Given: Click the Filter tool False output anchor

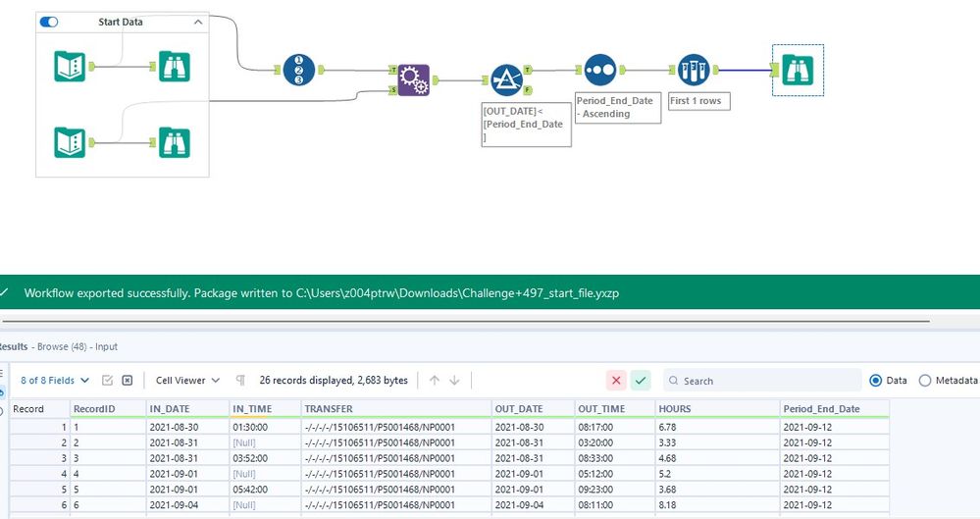Looking at the screenshot, I should 528,90.
